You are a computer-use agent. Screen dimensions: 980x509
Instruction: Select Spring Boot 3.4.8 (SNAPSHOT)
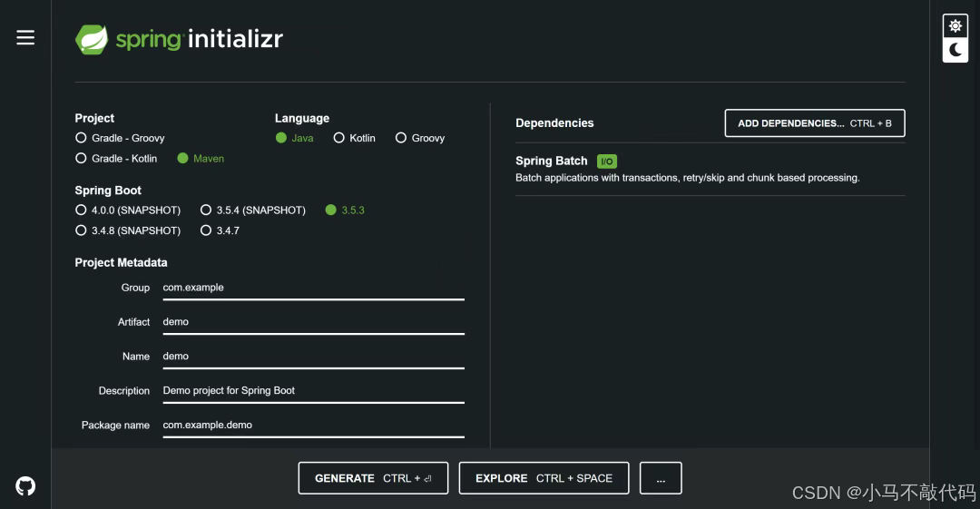click(x=128, y=230)
